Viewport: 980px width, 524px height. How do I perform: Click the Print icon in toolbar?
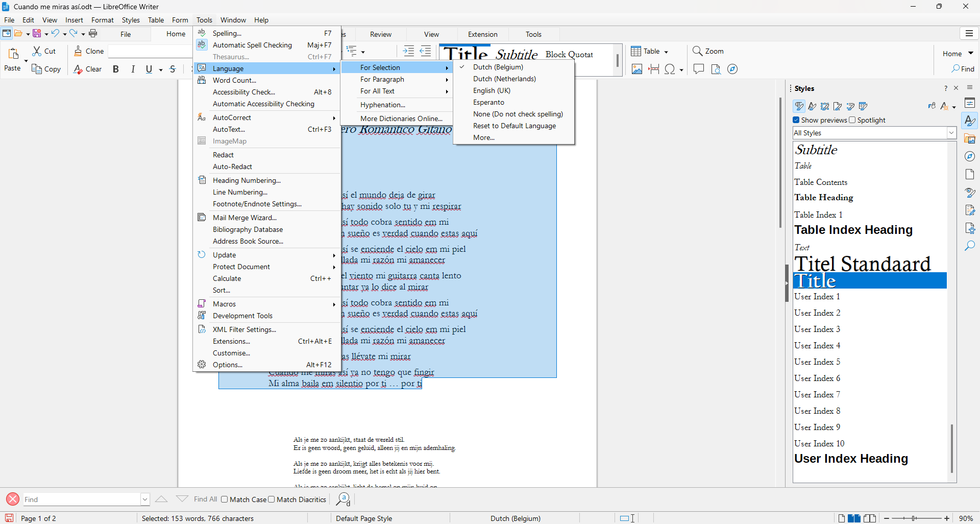[93, 34]
